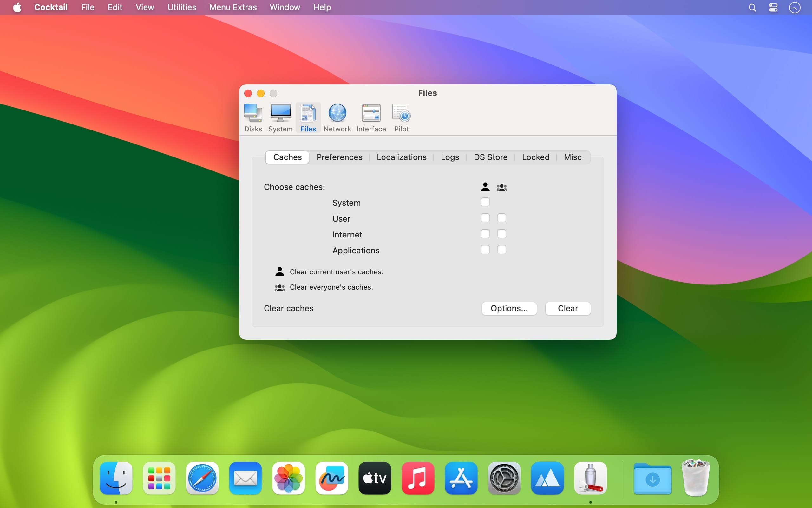Screen dimensions: 812x508
Task: Check Applications cache for current user
Action: 485,250
